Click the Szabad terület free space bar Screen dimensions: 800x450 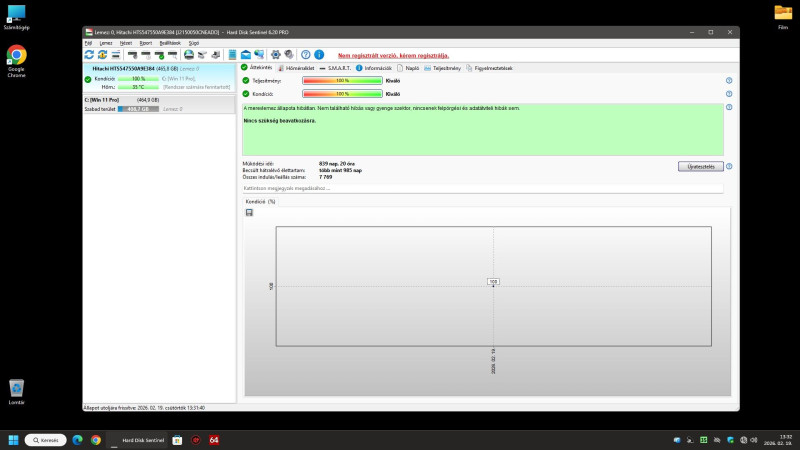tap(138, 109)
